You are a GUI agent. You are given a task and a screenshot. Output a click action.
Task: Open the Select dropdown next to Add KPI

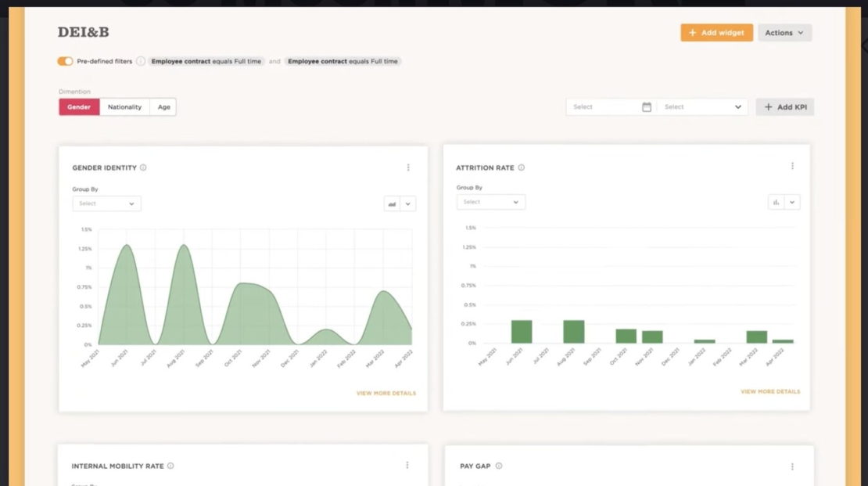[x=701, y=106]
